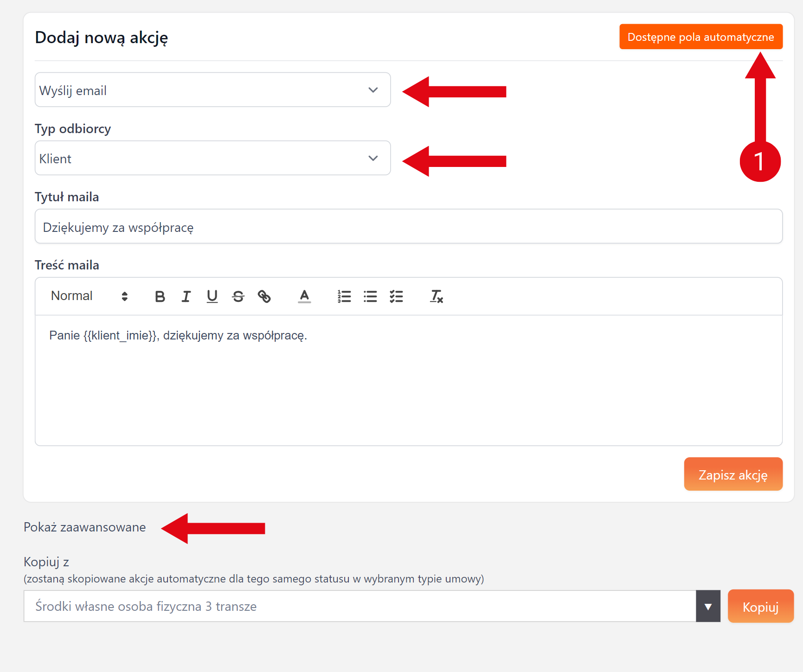Focus the Tytuł maila input field
The width and height of the screenshot is (803, 672).
(408, 227)
